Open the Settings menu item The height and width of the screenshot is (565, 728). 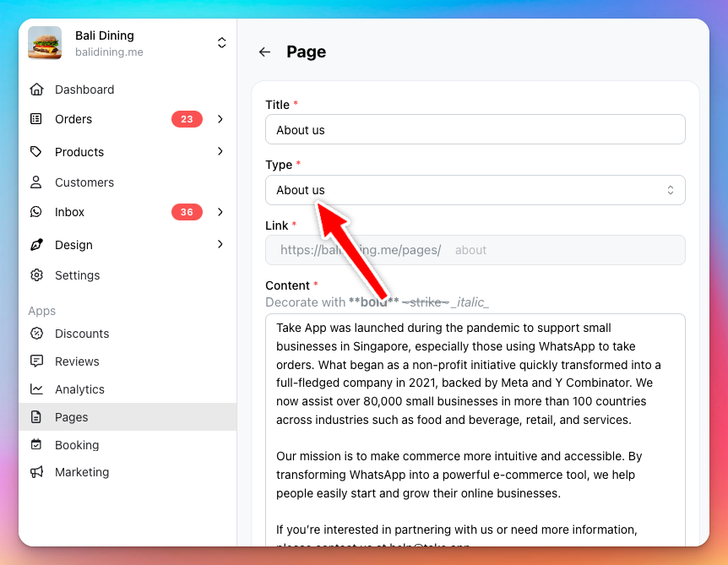coord(128,274)
